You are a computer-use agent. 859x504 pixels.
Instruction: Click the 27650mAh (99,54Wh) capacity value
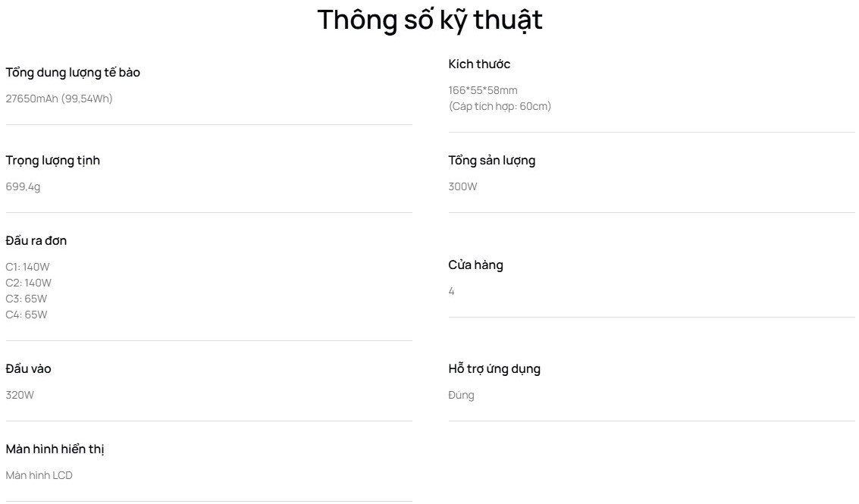pos(59,99)
